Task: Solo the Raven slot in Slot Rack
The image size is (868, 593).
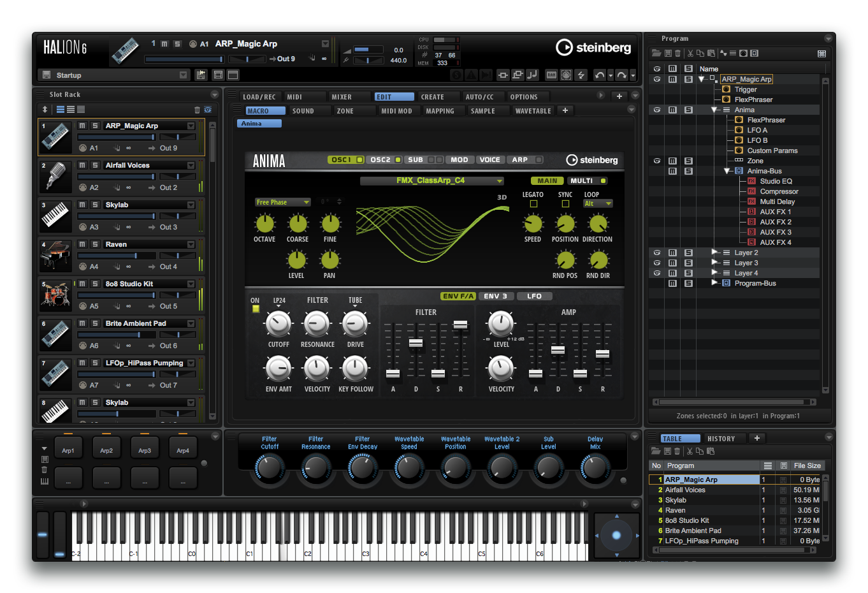Action: tap(95, 244)
